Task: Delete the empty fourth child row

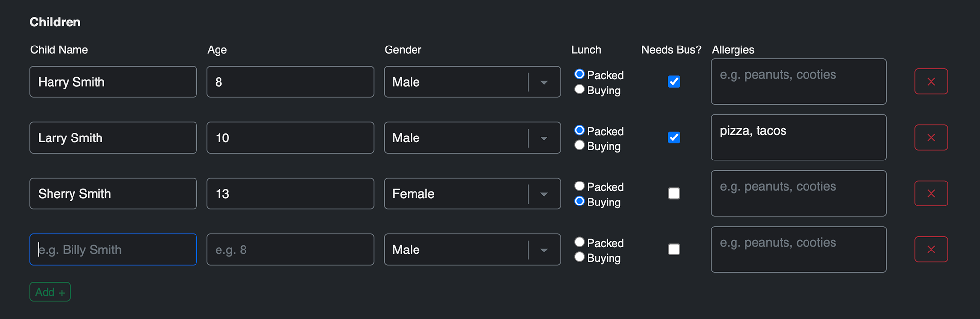Action: pos(931,250)
